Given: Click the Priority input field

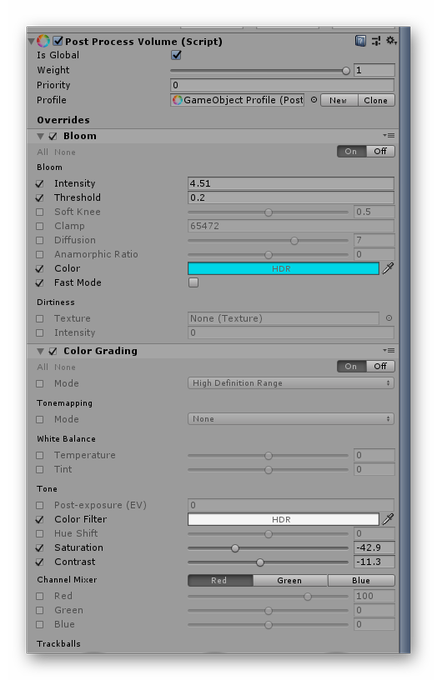Looking at the screenshot, I should (x=282, y=85).
